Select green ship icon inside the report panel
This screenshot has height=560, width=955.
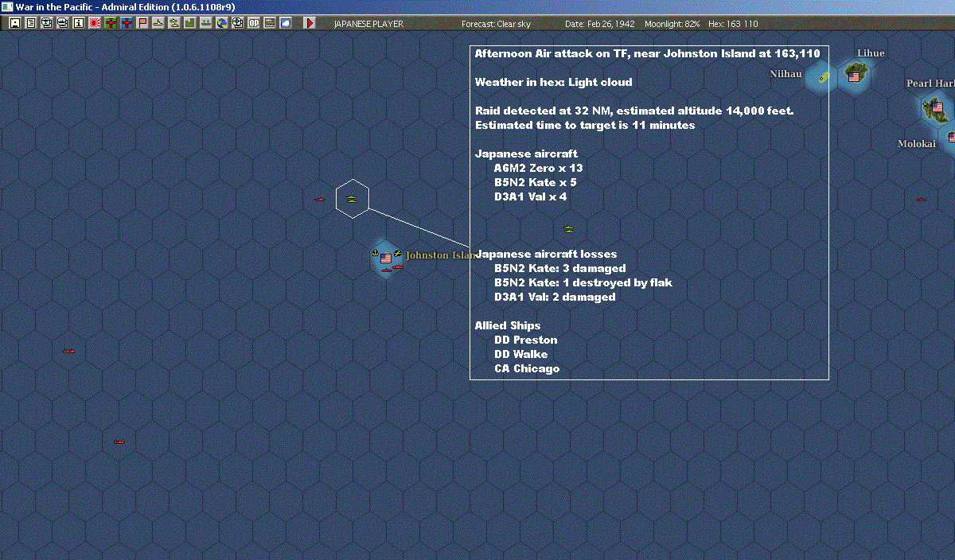coord(569,229)
